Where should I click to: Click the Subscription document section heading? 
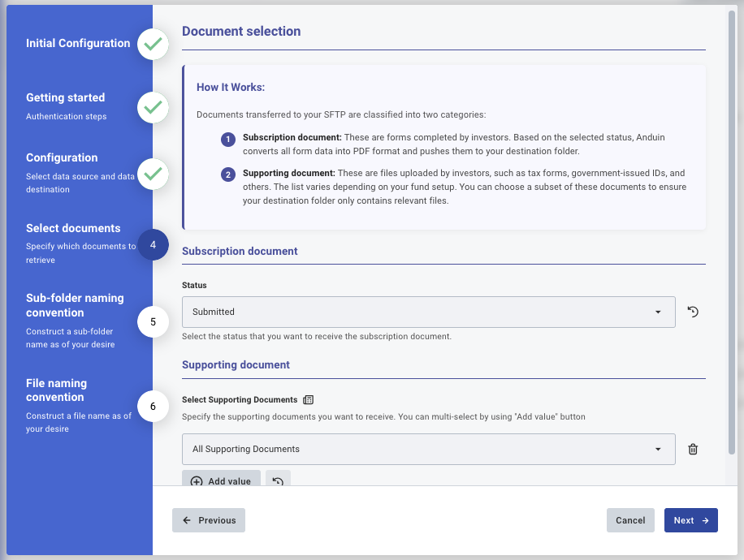240,252
